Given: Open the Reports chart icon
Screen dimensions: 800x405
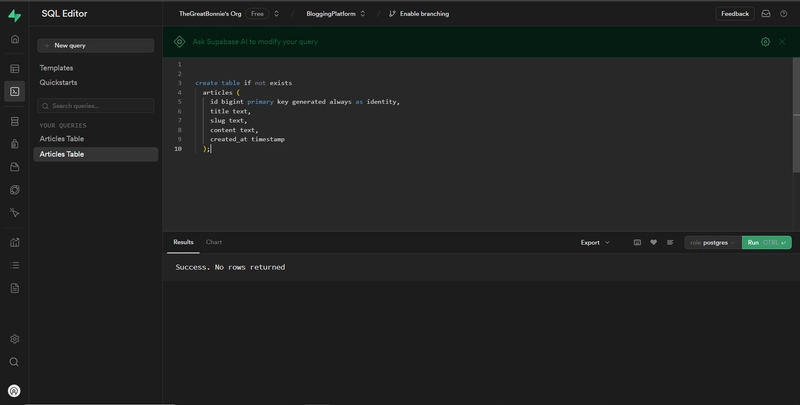Looking at the screenshot, I should coord(15,242).
